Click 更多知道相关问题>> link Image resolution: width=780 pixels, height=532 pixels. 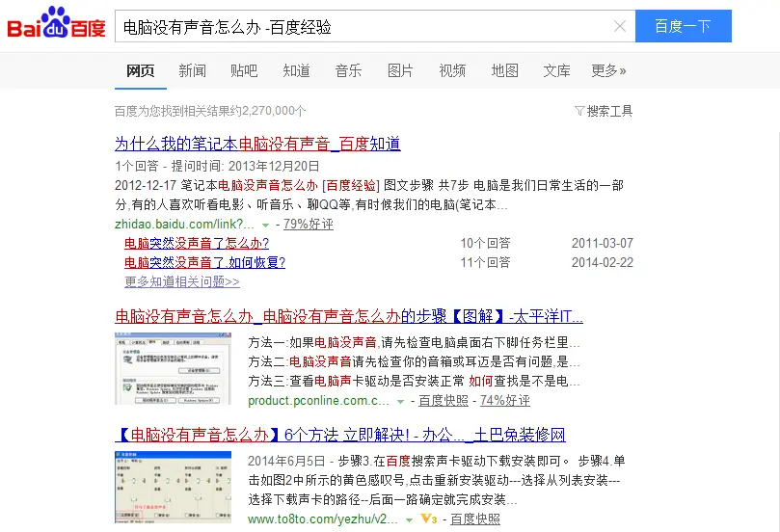click(182, 282)
